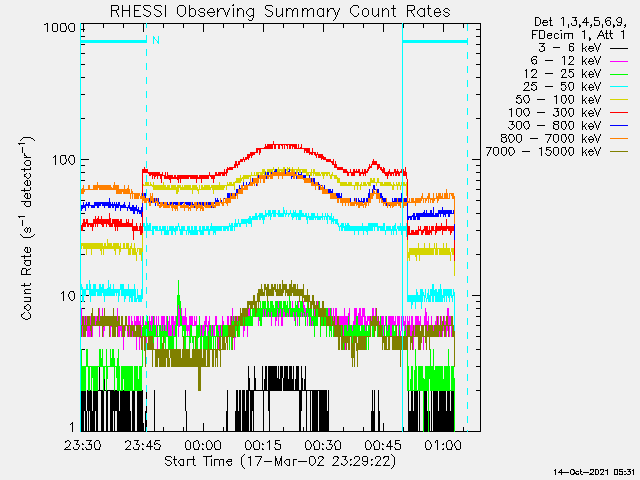Click the '100 - 300 keV' legend label
This screenshot has height=480, width=640.
tap(555, 113)
